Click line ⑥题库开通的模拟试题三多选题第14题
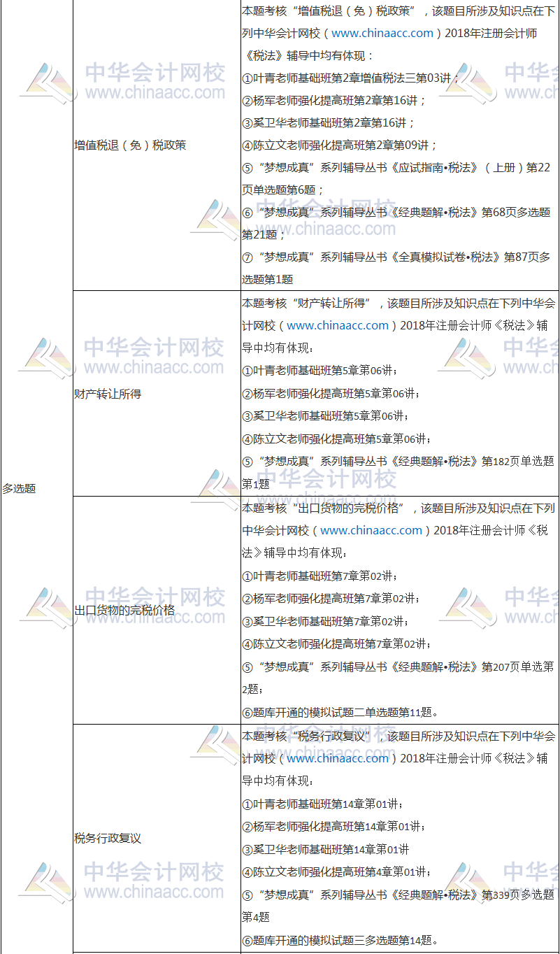 tap(340, 940)
